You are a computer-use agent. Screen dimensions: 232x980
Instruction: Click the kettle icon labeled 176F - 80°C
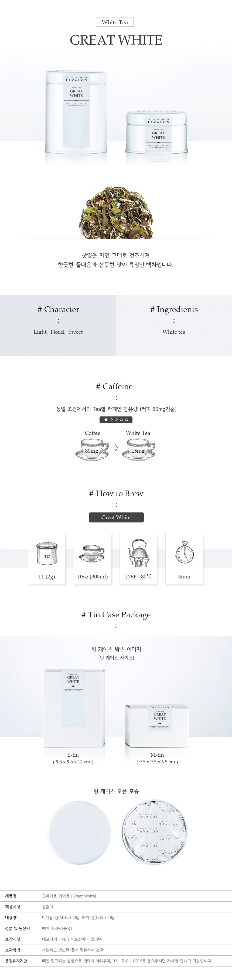(x=138, y=553)
